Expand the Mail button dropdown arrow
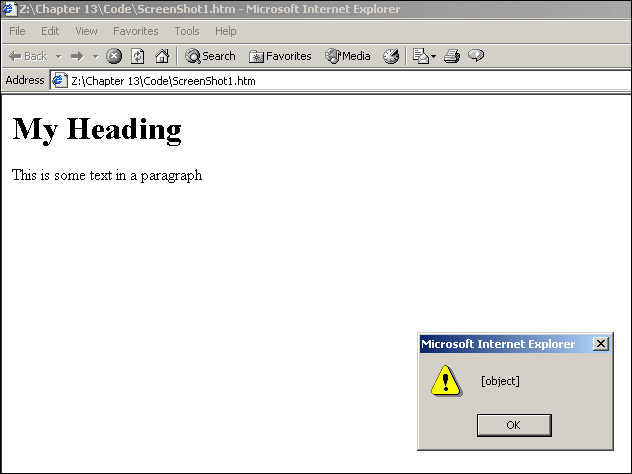Viewport: 632px width, 474px height. 434,56
